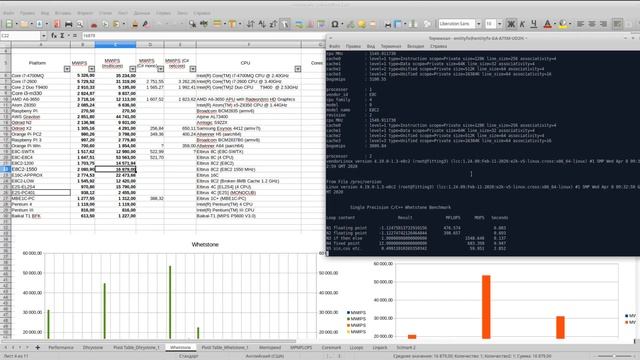The image size is (640, 360).
Task: Click the Save document icon
Action: (x=39, y=24)
